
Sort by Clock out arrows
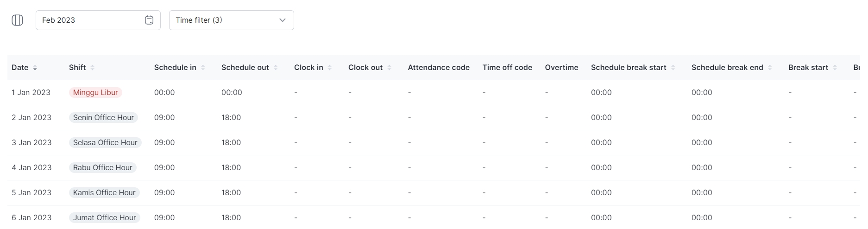click(390, 68)
